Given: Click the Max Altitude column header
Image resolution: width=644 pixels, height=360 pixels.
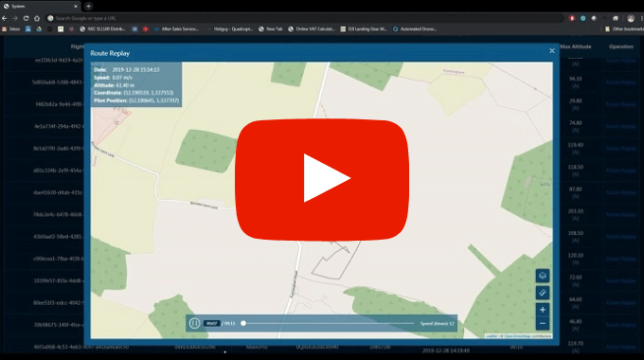Looking at the screenshot, I should (576, 46).
